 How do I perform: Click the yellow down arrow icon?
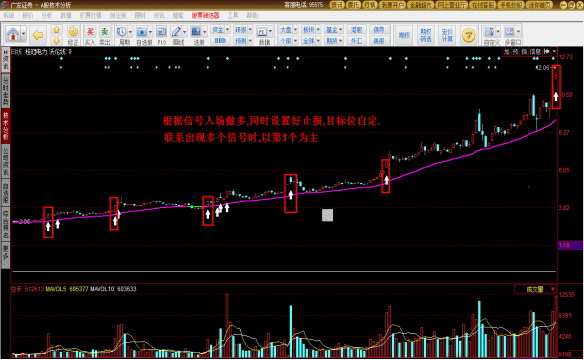(x=56, y=40)
